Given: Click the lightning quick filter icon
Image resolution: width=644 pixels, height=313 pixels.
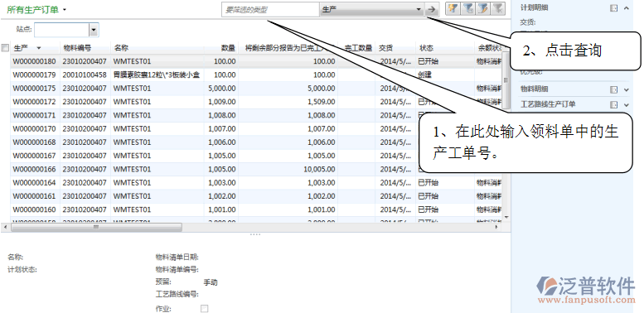Looking at the screenshot, I should pos(453,8).
